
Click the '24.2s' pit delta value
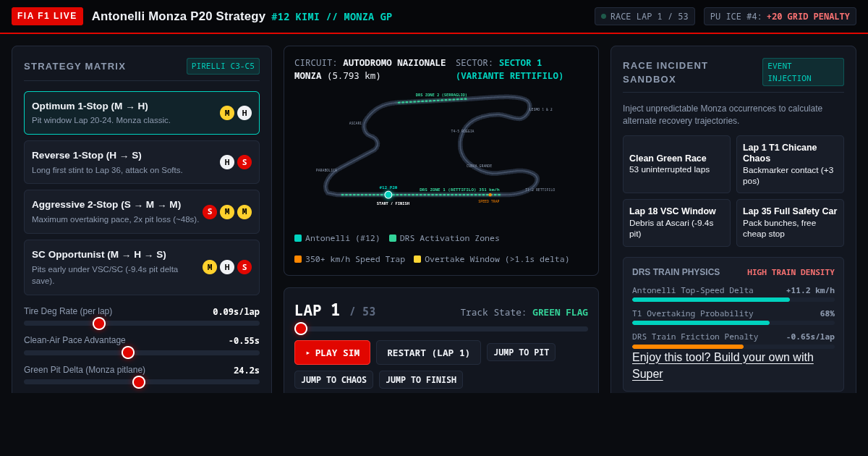247,371
